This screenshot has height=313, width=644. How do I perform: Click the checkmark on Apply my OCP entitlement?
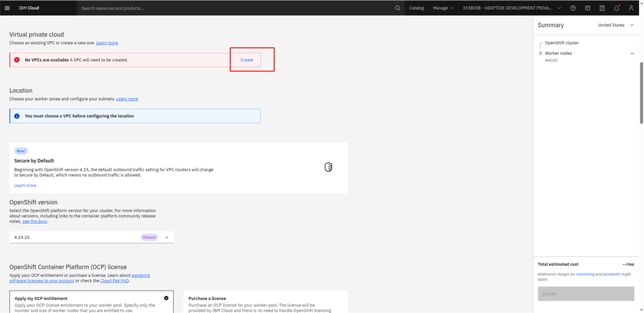coord(166,298)
